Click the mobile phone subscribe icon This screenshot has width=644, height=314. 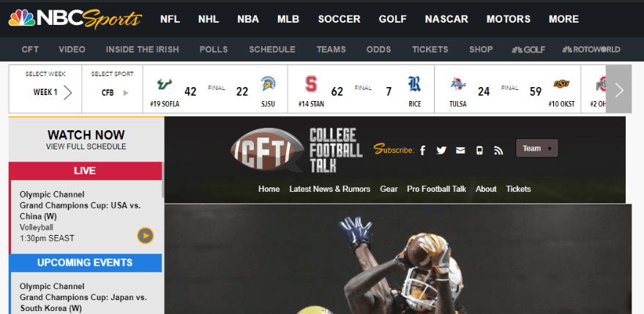click(479, 151)
